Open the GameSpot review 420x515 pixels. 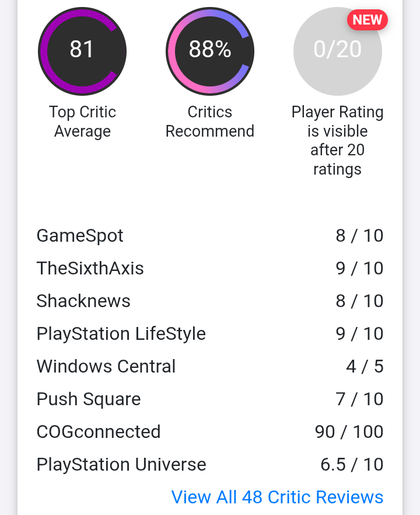pyautogui.click(x=80, y=235)
